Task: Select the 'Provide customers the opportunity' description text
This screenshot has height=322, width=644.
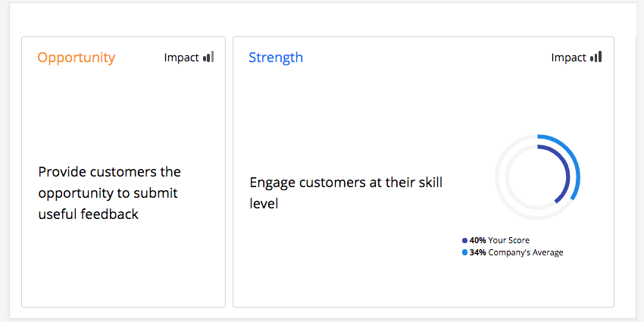Action: (110, 193)
